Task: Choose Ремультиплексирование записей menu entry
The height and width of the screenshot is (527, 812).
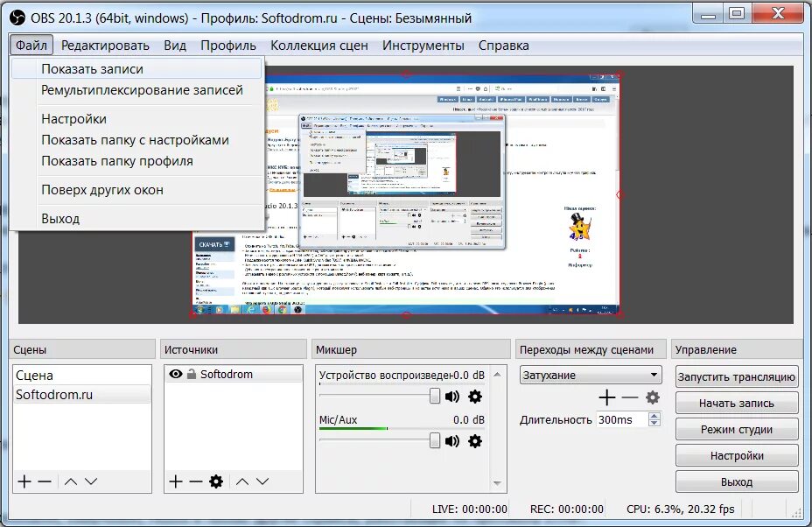Action: tap(136, 90)
